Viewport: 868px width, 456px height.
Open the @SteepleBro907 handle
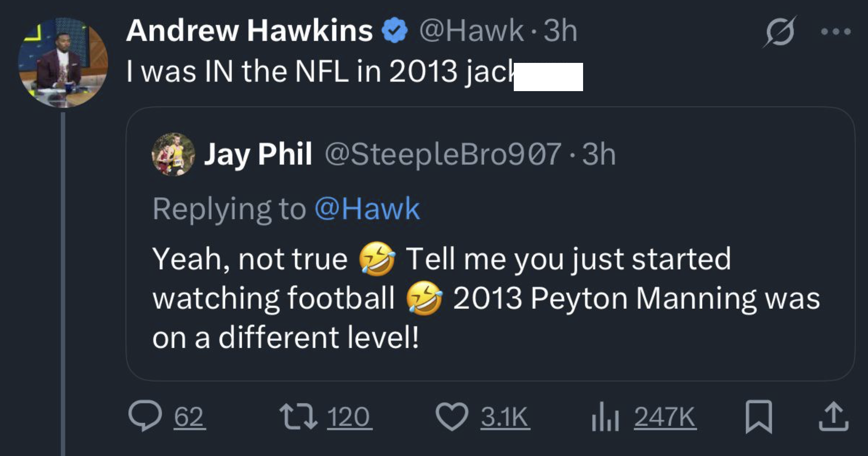pos(443,154)
